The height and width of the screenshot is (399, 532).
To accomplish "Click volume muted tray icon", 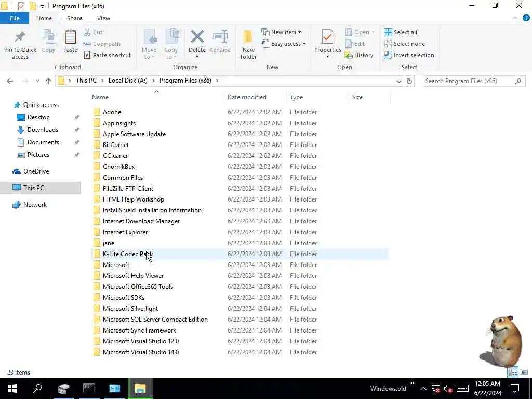I will click(x=448, y=389).
